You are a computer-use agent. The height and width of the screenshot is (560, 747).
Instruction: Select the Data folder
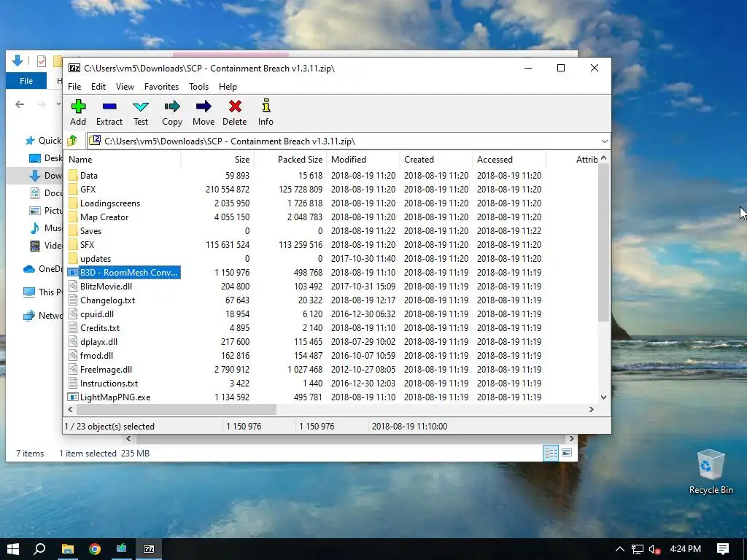click(88, 175)
